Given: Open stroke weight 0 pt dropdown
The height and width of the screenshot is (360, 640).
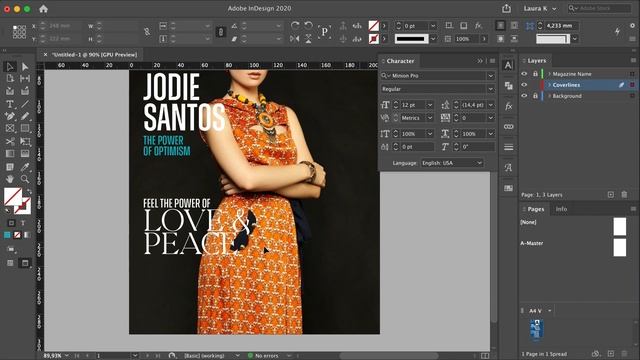Looking at the screenshot, I should click(x=433, y=26).
